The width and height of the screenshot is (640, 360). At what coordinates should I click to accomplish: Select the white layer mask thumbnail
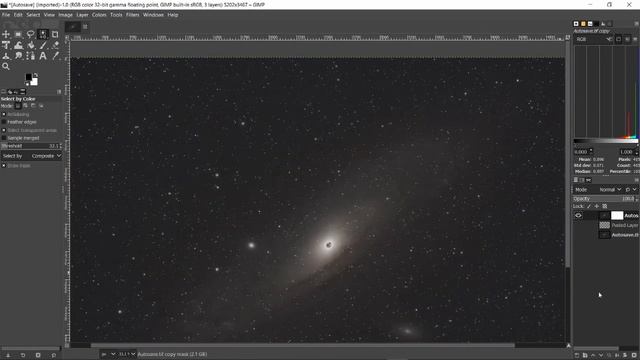click(617, 216)
